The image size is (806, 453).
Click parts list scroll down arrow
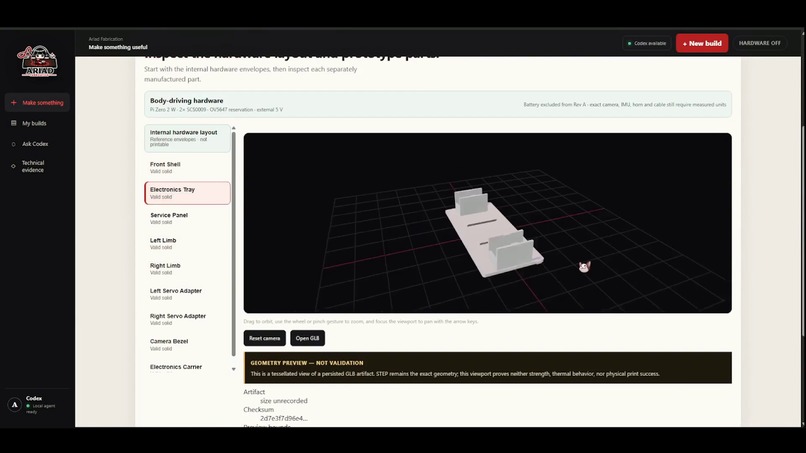point(234,369)
